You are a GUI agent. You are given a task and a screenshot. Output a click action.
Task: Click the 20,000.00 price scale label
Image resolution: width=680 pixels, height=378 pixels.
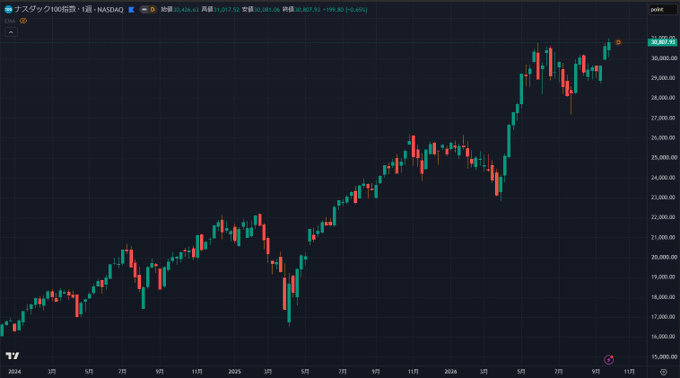click(663, 257)
